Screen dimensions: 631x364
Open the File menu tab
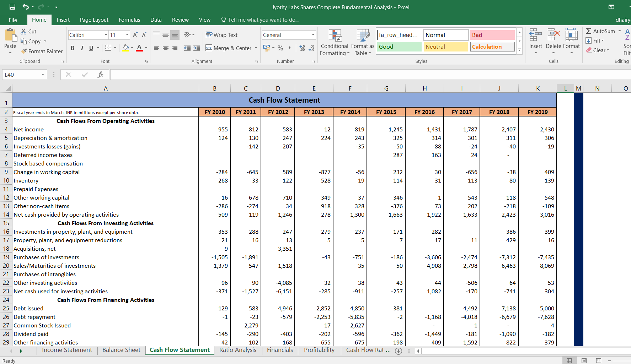click(x=13, y=20)
